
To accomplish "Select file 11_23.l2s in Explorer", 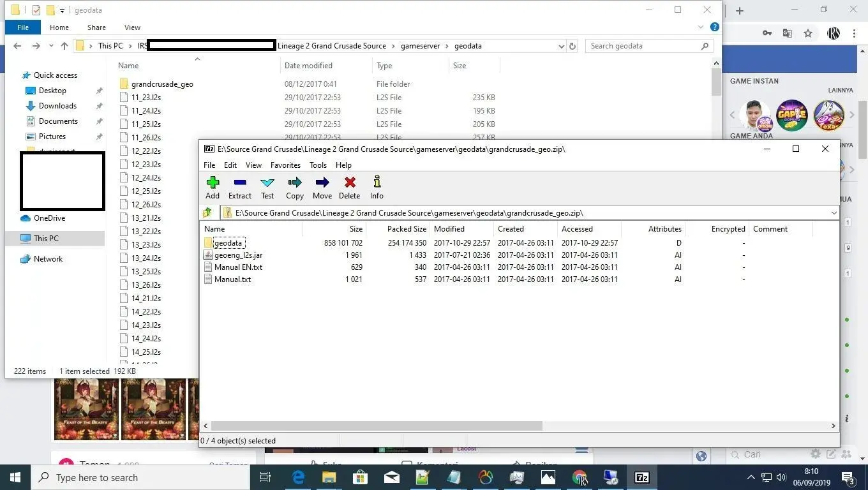I will click(146, 98).
